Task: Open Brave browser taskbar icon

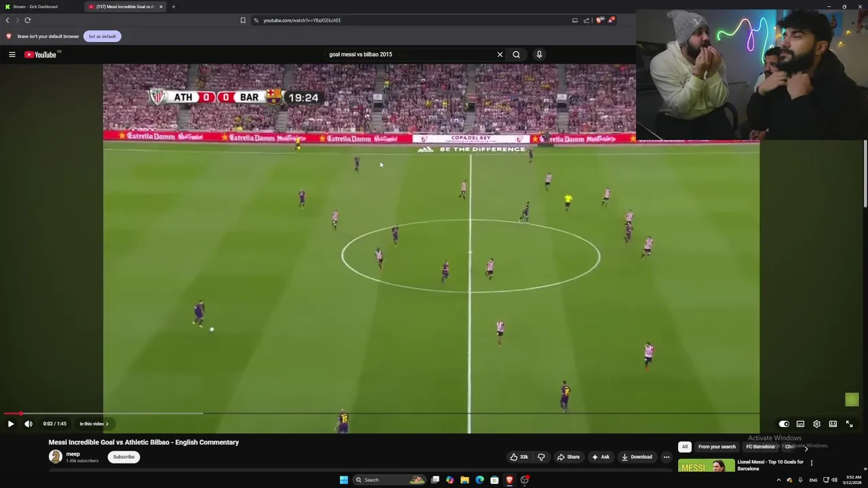Action: (x=509, y=480)
